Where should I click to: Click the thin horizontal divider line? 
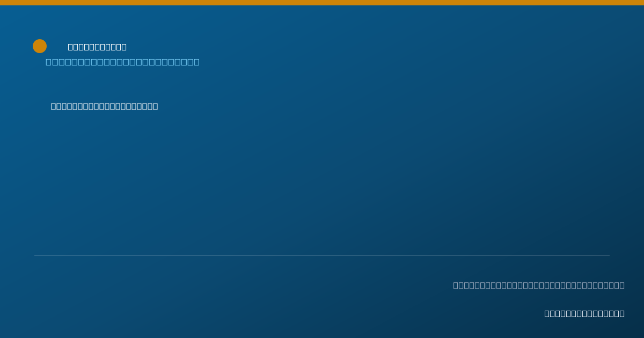(322, 255)
